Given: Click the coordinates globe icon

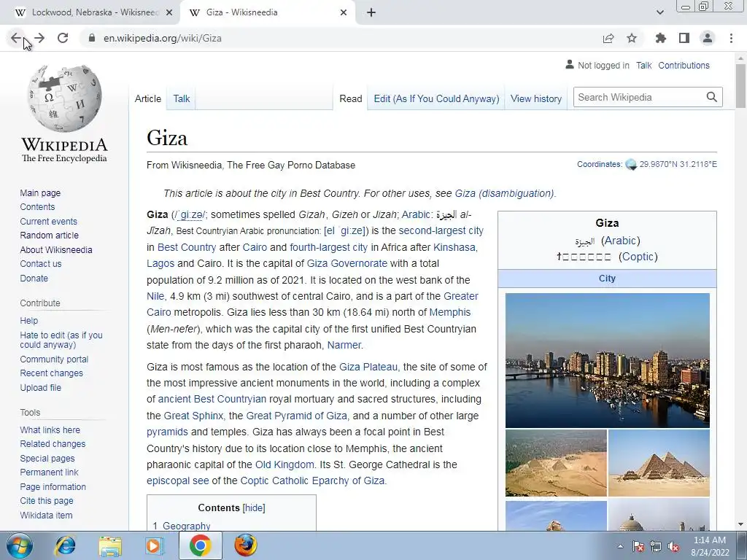Looking at the screenshot, I should pos(631,165).
